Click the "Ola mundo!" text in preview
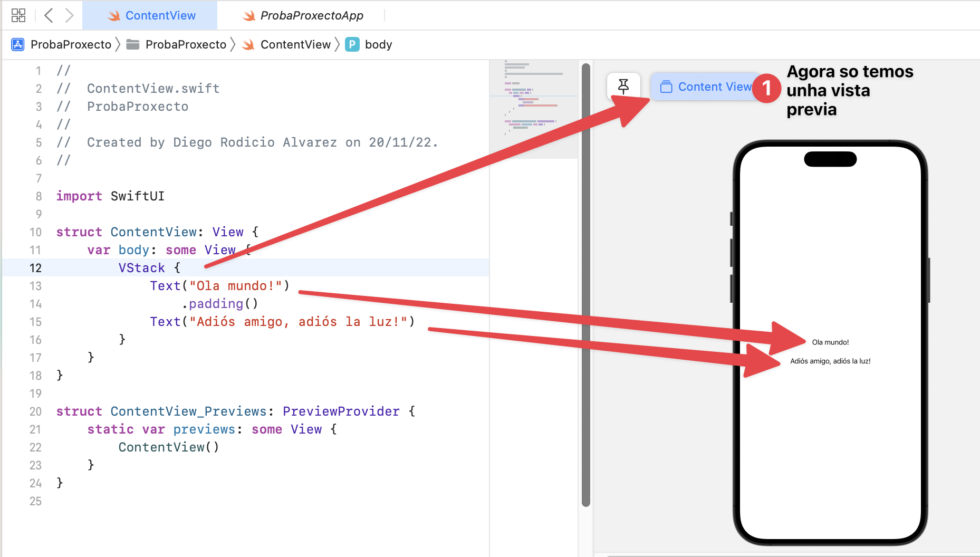 pos(830,342)
